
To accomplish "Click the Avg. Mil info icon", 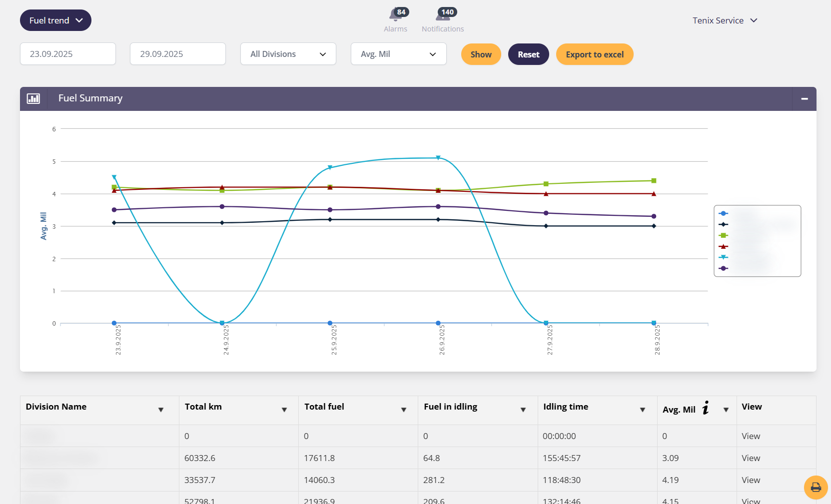I will coord(706,408).
